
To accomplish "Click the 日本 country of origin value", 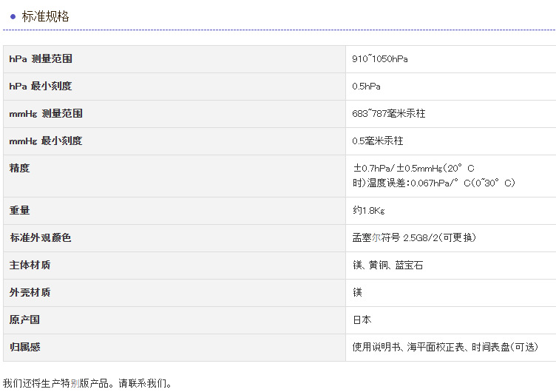I will click(x=362, y=320).
